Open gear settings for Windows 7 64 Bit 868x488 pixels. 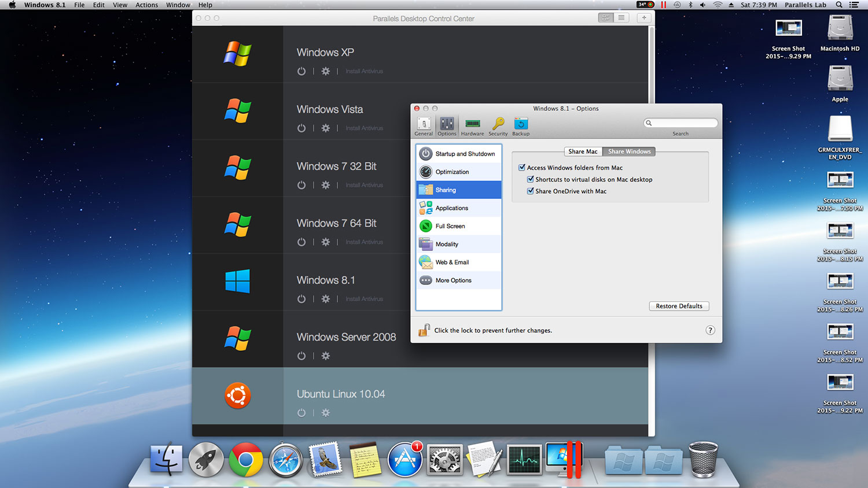pyautogui.click(x=326, y=242)
